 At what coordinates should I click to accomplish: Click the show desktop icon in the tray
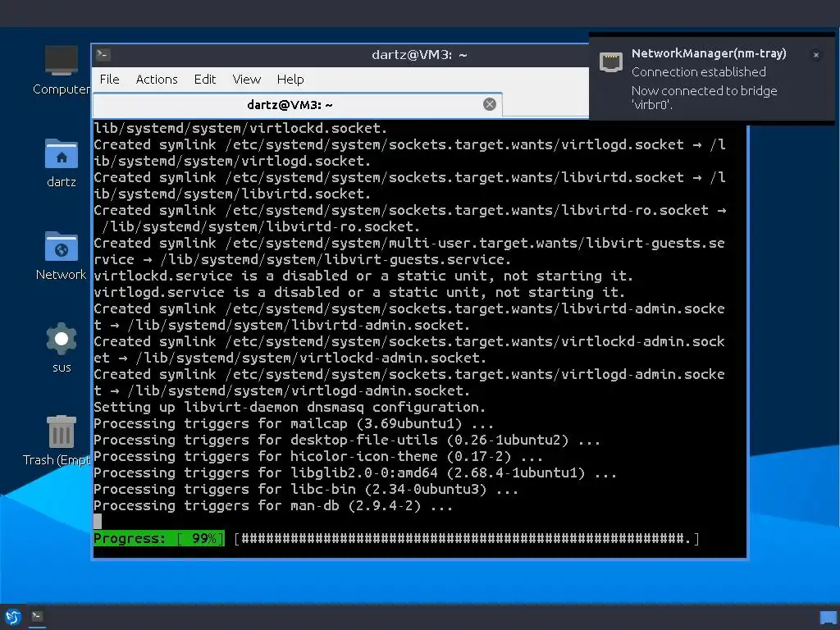pyautogui.click(x=829, y=618)
